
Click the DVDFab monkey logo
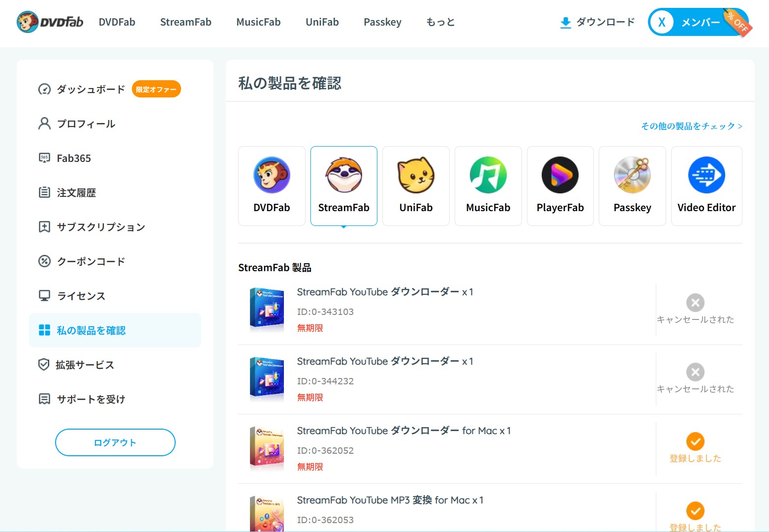[50, 22]
